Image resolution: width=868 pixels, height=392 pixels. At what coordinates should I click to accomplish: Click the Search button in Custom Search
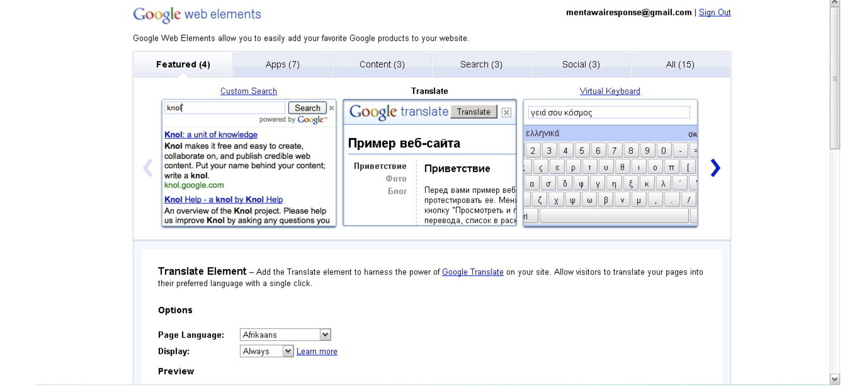307,108
